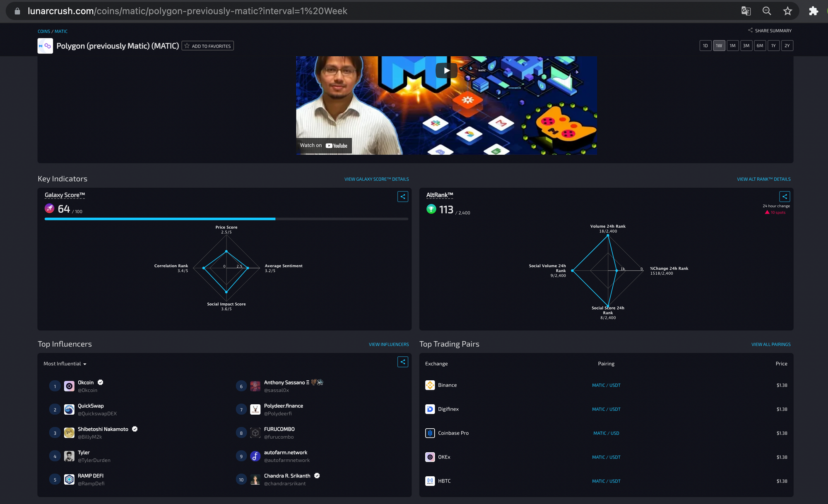This screenshot has height=504, width=828.
Task: Click QuickSwap's avatar icon
Action: point(69,410)
